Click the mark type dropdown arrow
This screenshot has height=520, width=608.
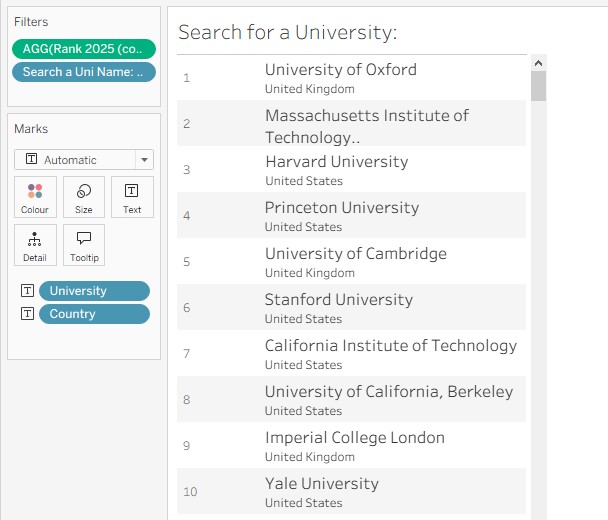click(145, 160)
